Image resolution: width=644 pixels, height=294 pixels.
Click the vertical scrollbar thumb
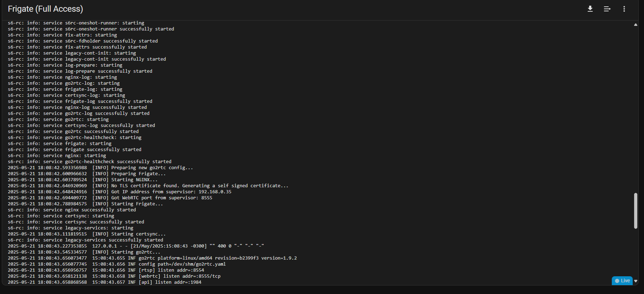635,211
